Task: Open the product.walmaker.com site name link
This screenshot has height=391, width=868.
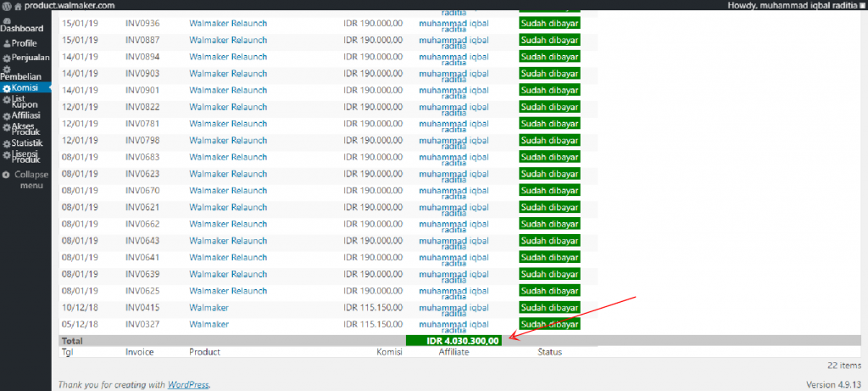Action: (70, 6)
